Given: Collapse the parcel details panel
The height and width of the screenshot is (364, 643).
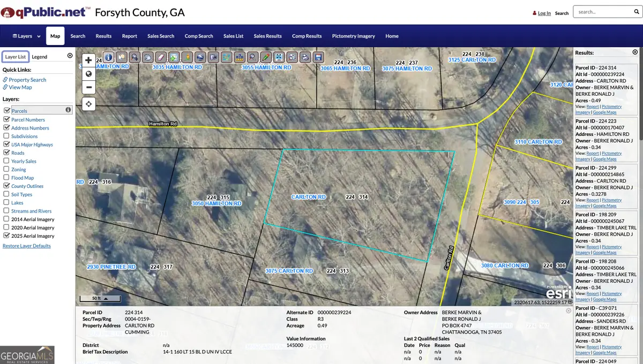Looking at the screenshot, I should tap(568, 310).
